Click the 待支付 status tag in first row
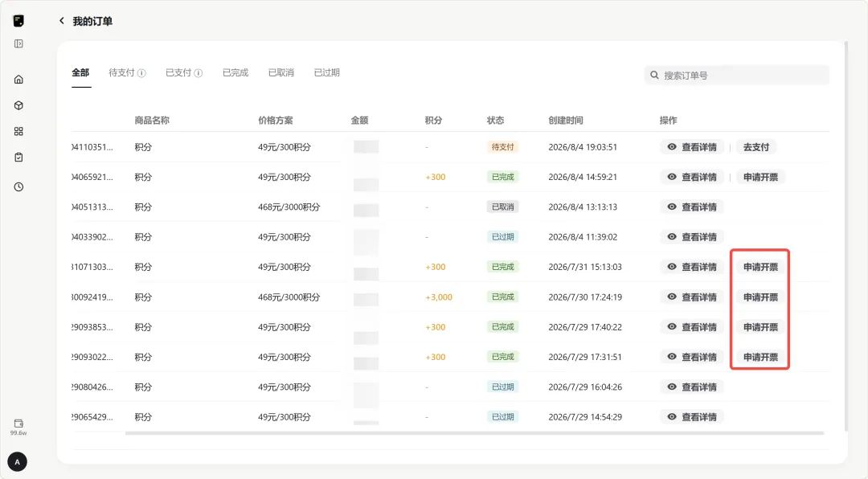The image size is (868, 479). tap(502, 147)
